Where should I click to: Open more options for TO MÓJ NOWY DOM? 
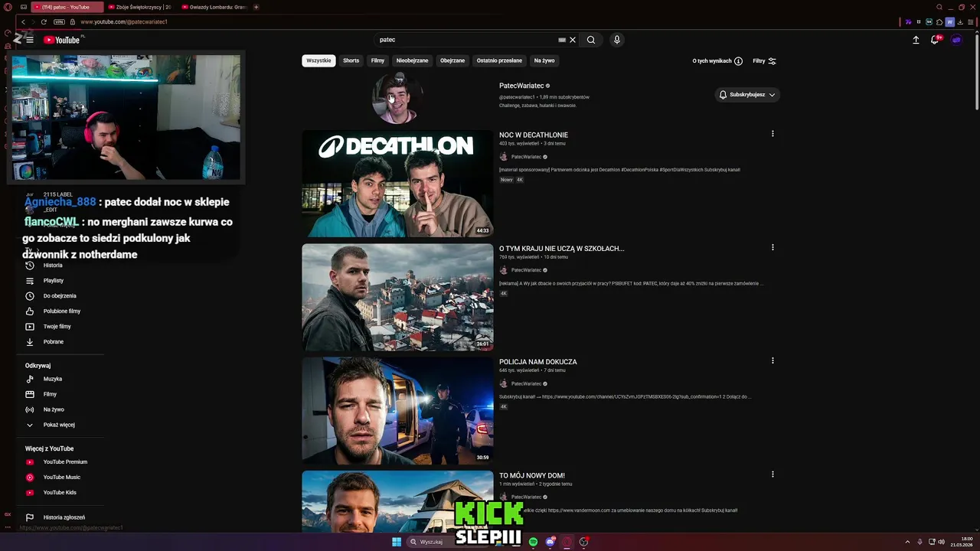(773, 474)
